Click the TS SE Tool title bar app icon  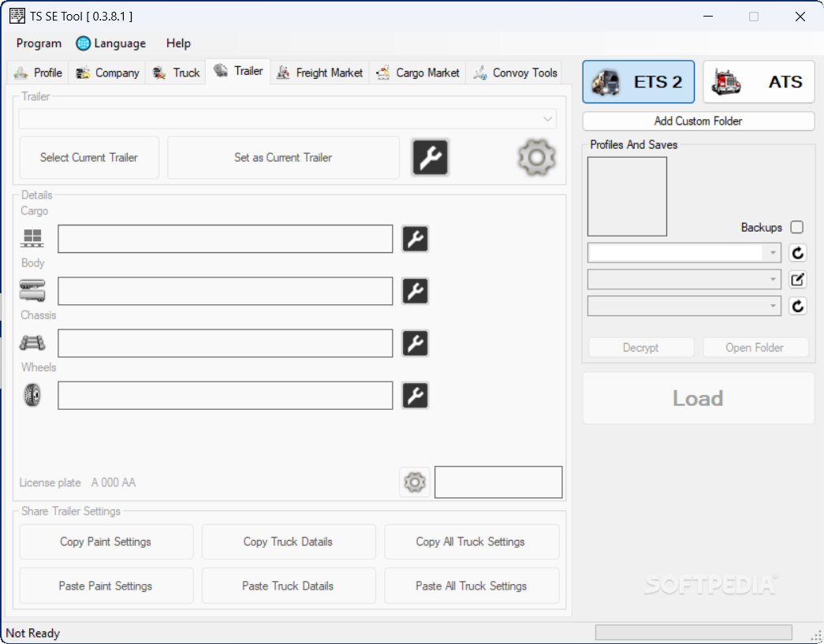17,17
